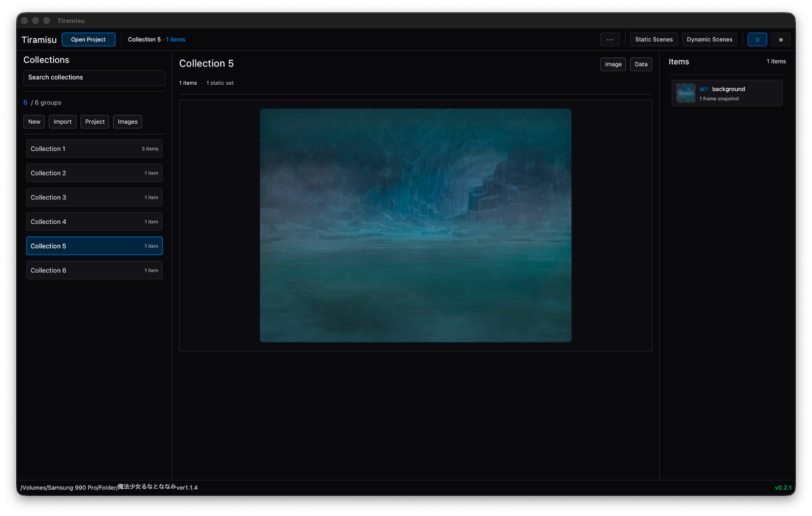The height and width of the screenshot is (516, 812).
Task: Select Collection 1 in the sidebar
Action: click(94, 148)
